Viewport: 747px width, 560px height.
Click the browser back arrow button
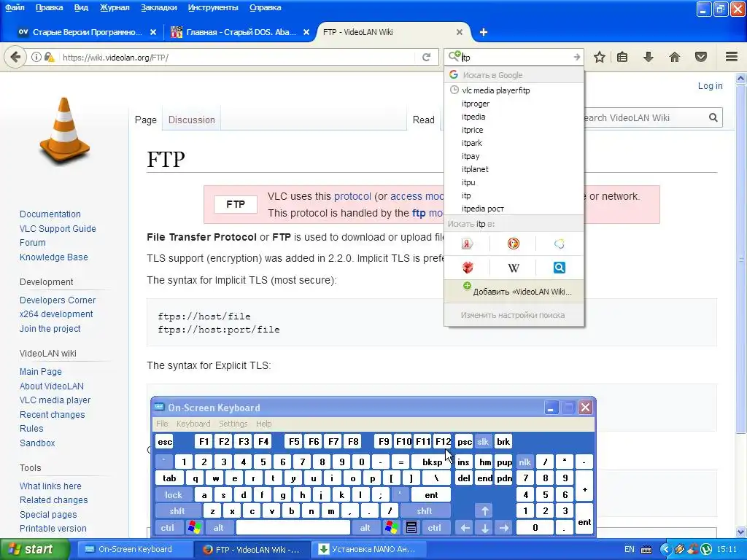pyautogui.click(x=15, y=57)
